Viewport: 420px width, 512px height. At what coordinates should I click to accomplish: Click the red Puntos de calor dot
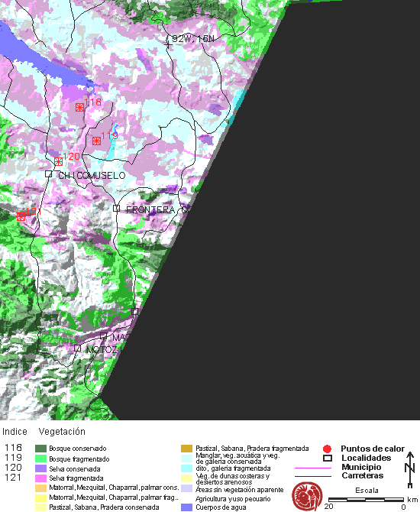click(327, 449)
